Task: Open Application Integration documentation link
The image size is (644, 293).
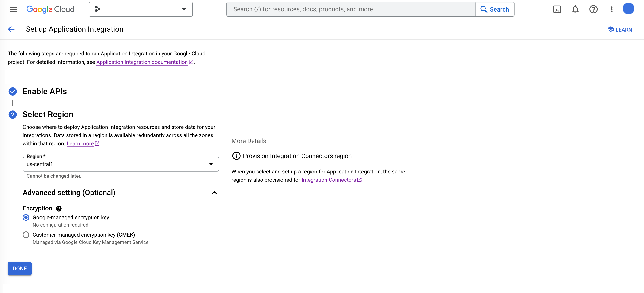Action: (142, 62)
